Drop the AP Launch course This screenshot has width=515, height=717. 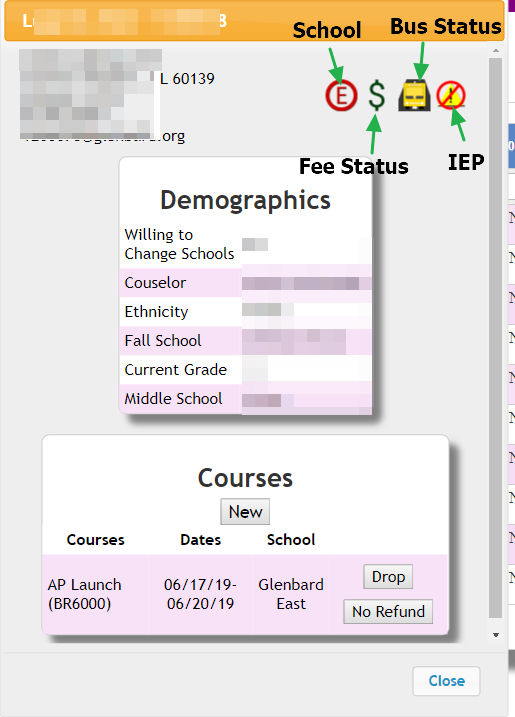tap(388, 577)
